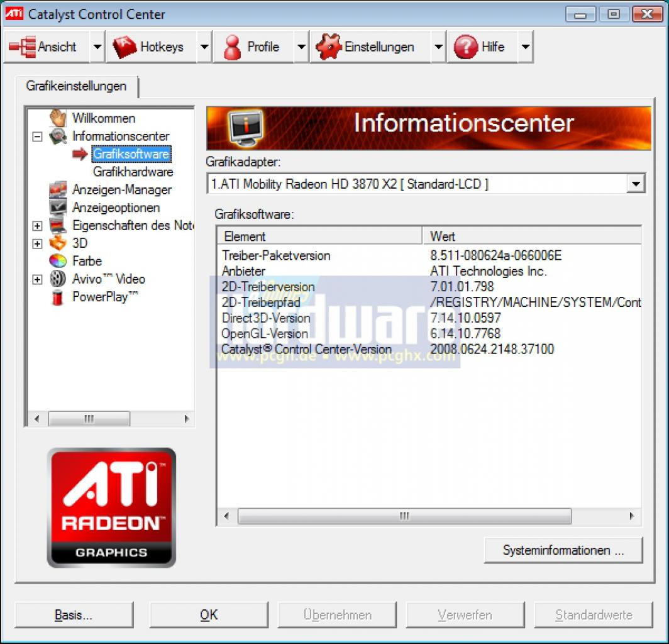Image resolution: width=669 pixels, height=644 pixels.
Task: Click the 3D cube icon
Action: point(58,243)
